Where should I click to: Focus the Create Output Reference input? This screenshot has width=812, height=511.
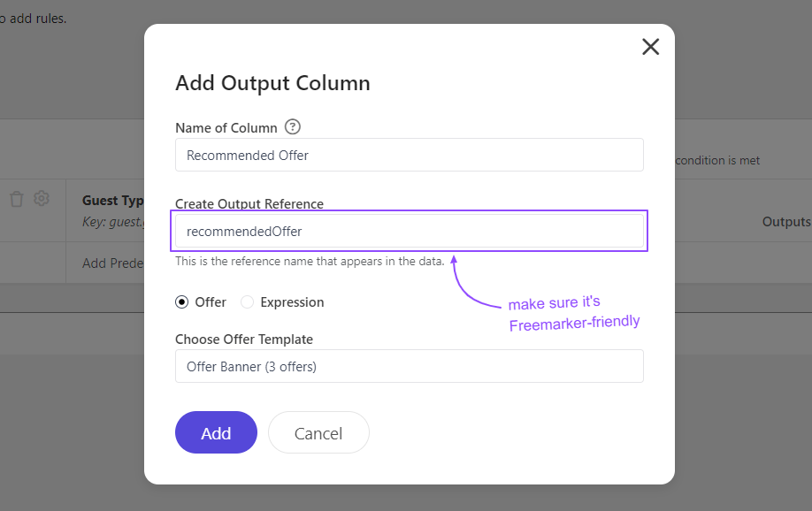pyautogui.click(x=409, y=230)
